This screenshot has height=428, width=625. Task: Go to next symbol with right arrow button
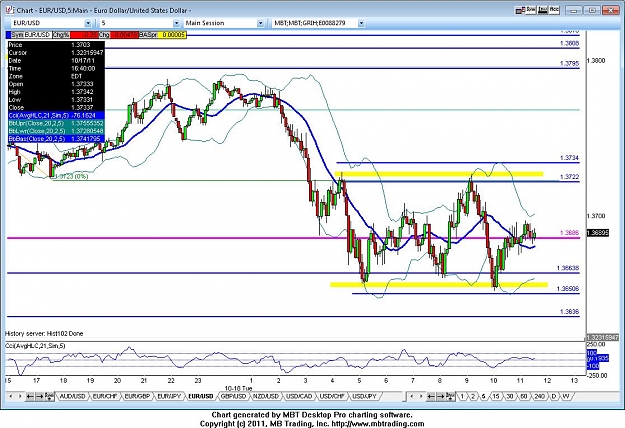pos(39,397)
